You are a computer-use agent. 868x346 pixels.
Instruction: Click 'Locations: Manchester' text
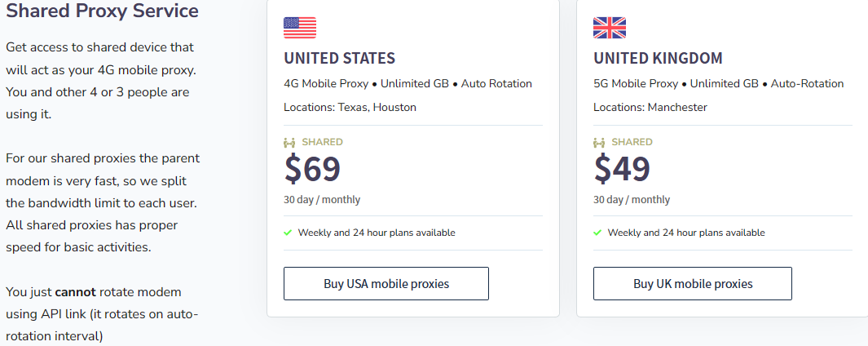650,107
